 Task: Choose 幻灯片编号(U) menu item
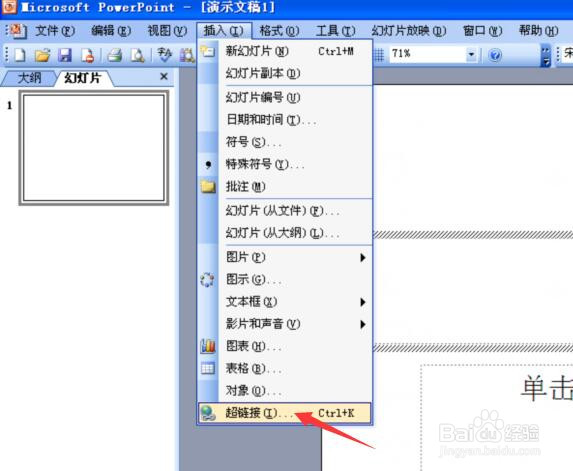click(285, 98)
